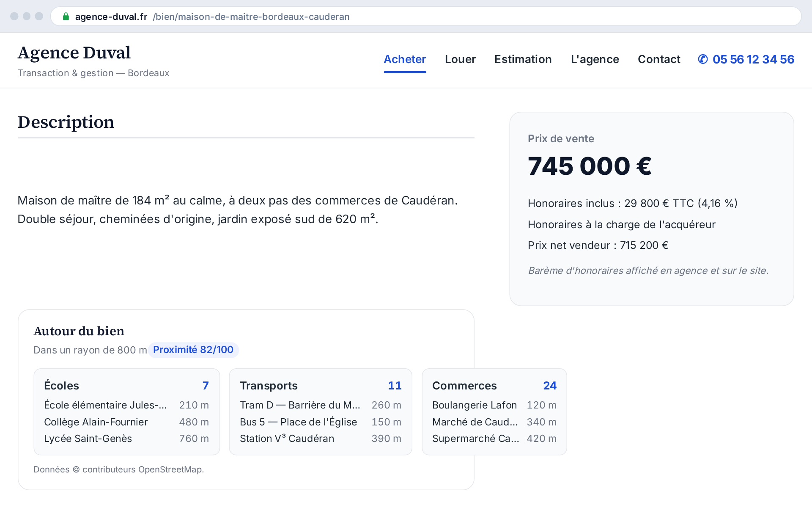Screen dimensions: 812x508
Task: Select Boulangerie Lafon row
Action: click(x=494, y=405)
